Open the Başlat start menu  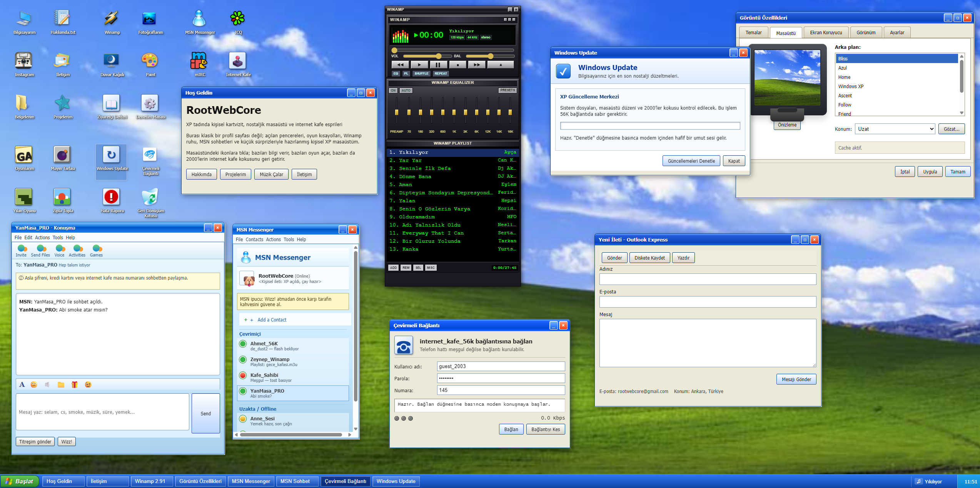point(20,481)
